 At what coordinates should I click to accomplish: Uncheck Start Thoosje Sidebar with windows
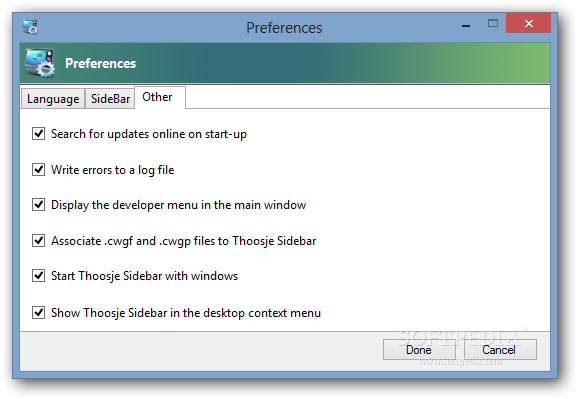[x=38, y=276]
